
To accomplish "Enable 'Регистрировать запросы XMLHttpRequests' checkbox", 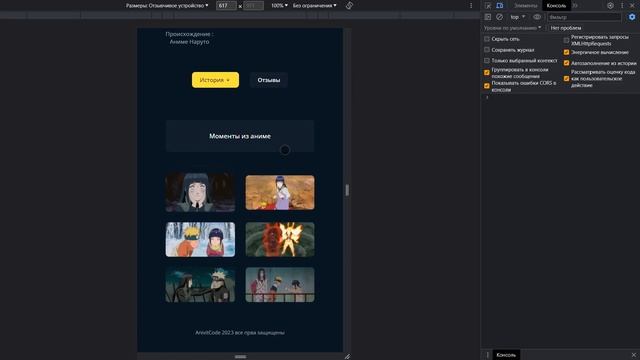I will 567,40.
